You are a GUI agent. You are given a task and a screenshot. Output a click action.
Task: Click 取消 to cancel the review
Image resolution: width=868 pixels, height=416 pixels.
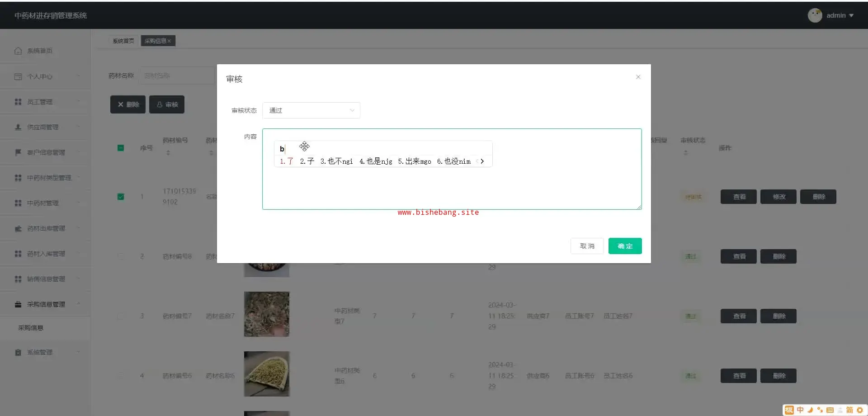click(x=587, y=246)
